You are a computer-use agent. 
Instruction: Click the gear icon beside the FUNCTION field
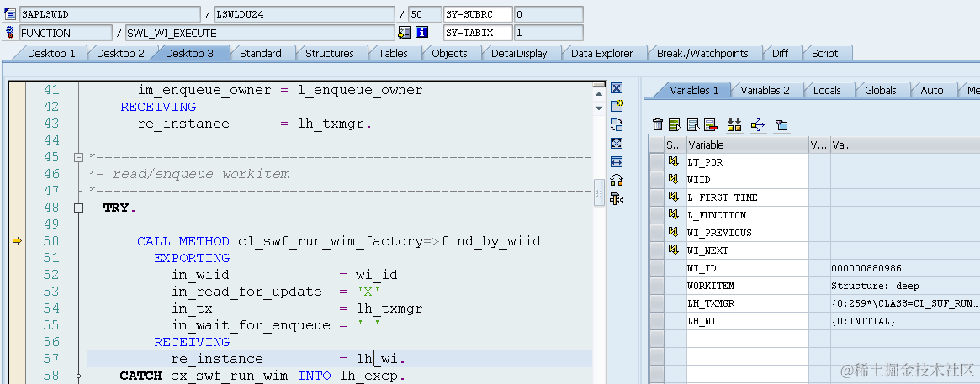click(9, 33)
